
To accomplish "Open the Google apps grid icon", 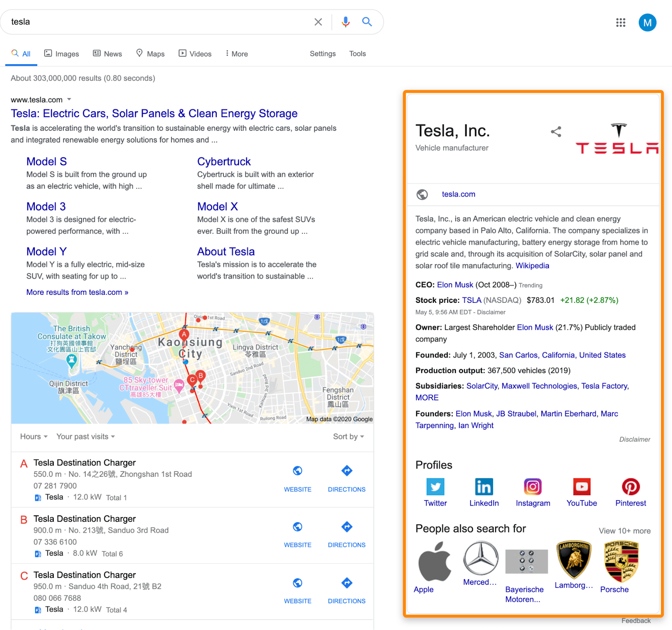I will click(x=620, y=22).
